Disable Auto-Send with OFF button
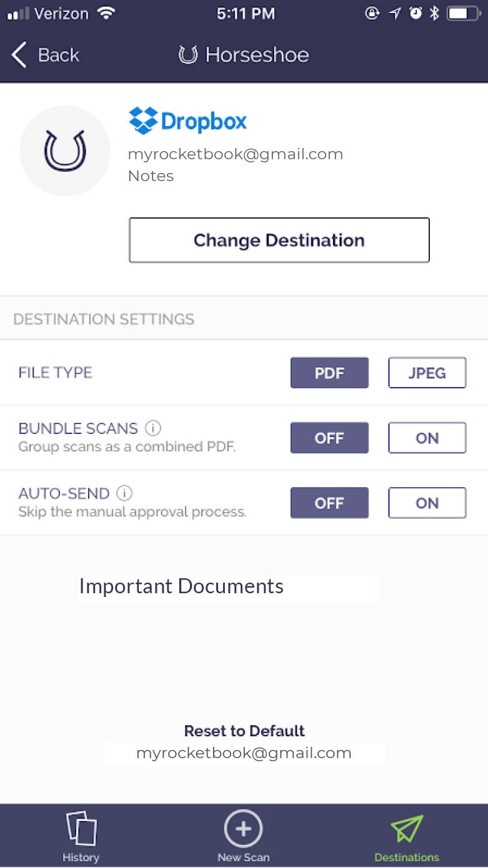Image resolution: width=488 pixels, height=868 pixels. click(329, 503)
